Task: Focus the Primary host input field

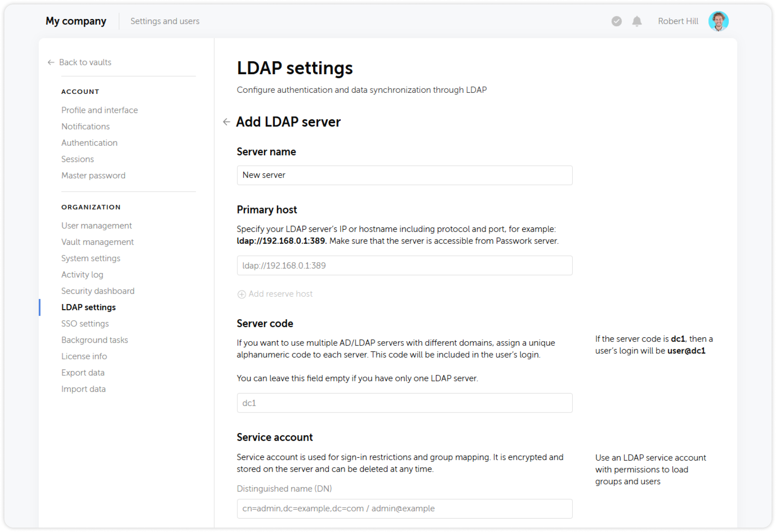Action: pyautogui.click(x=404, y=266)
